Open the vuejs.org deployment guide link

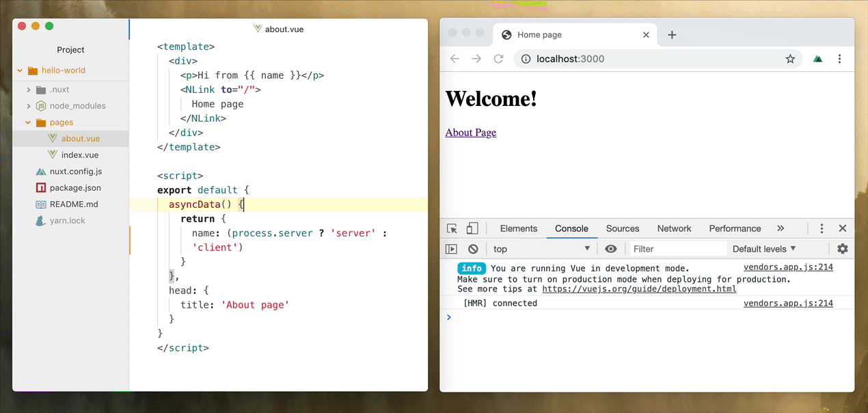coord(638,289)
